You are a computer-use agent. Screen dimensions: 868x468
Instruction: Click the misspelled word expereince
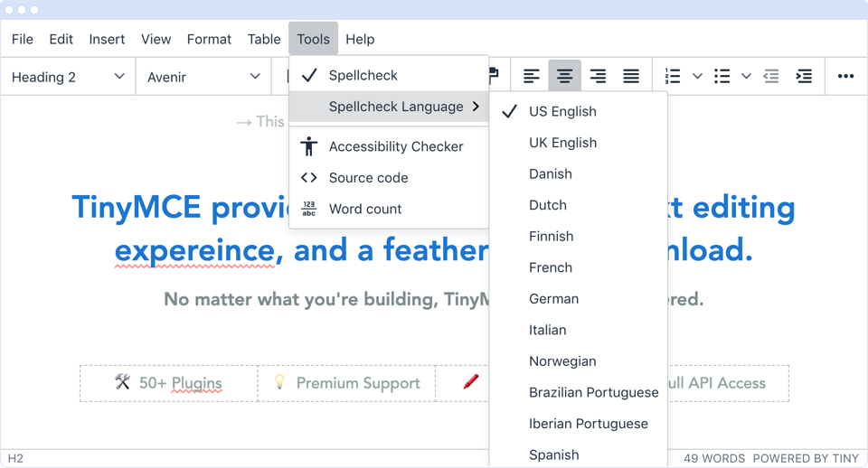[195, 250]
